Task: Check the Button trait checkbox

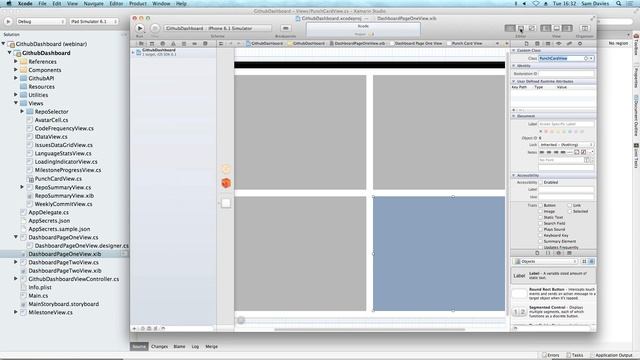Action: pyautogui.click(x=540, y=205)
